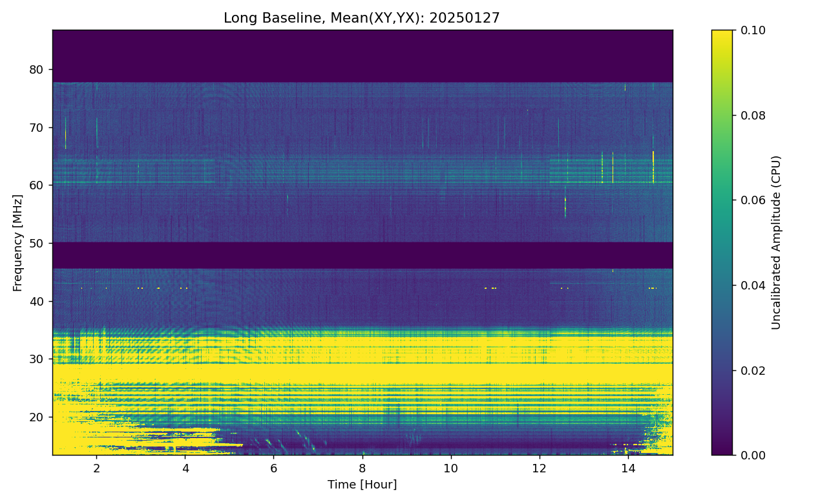Image resolution: width=840 pixels, height=504 pixels.
Task: Click the 'Uncalibrated Amplitude (CPU)' colorbar label
Action: pos(777,242)
